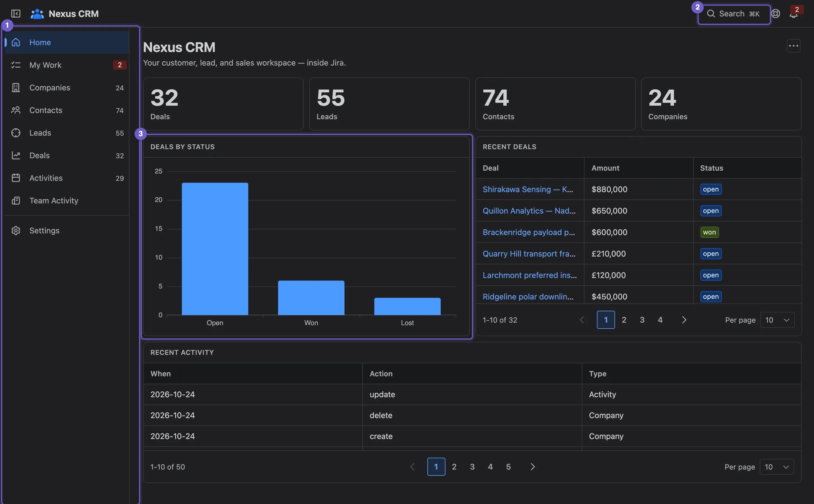Viewport: 814px width, 504px height.
Task: Click the Team Activity document icon
Action: pyautogui.click(x=16, y=201)
